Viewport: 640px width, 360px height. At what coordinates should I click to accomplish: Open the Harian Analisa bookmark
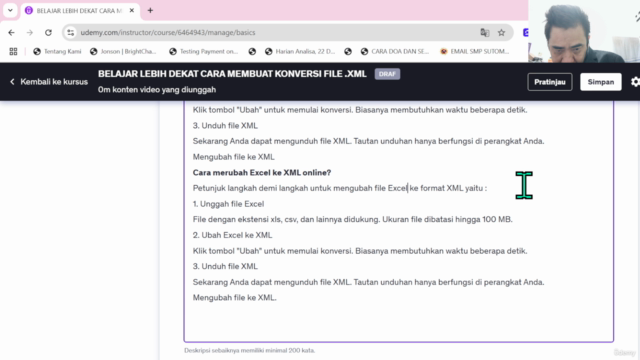point(300,51)
